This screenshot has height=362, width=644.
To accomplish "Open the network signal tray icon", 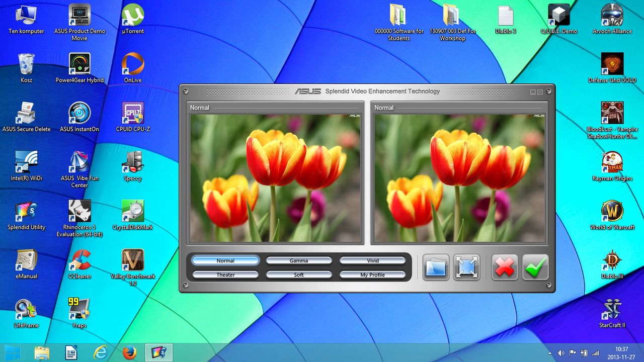I will click(596, 353).
